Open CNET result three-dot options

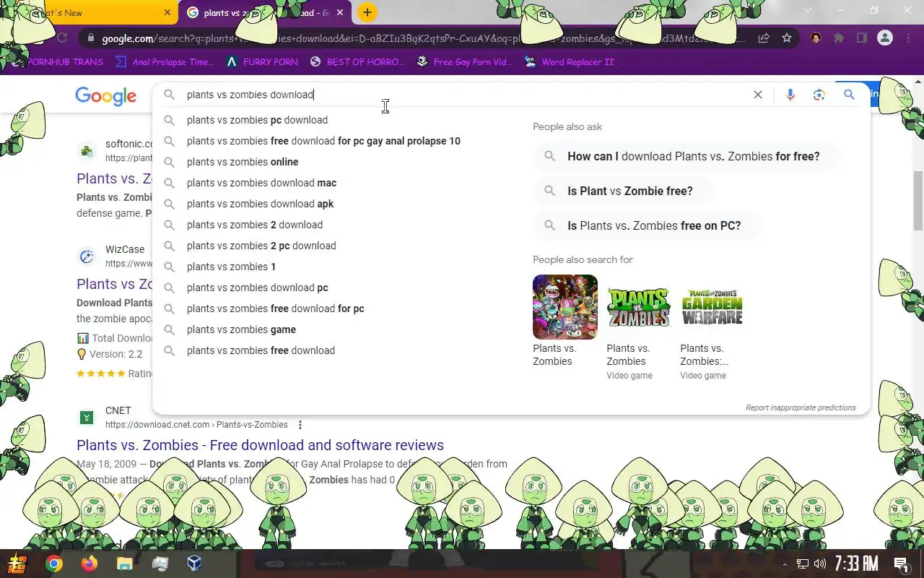(300, 425)
